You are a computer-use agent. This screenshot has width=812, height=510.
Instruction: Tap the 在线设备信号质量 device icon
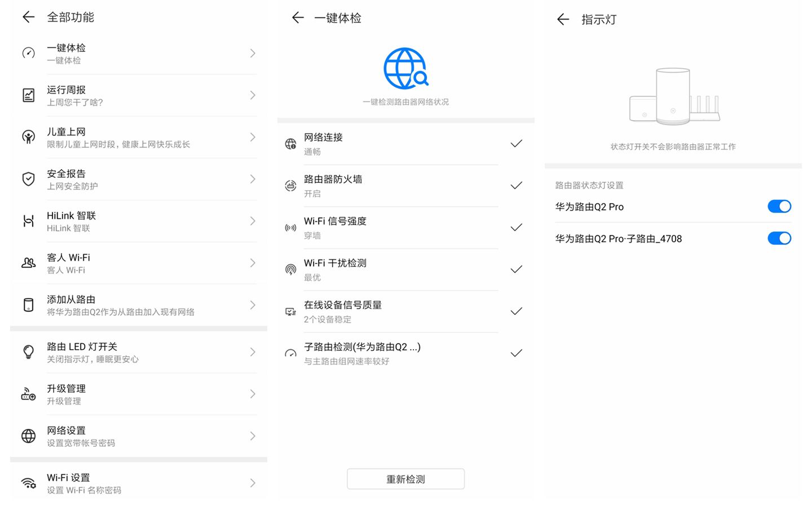(x=290, y=311)
